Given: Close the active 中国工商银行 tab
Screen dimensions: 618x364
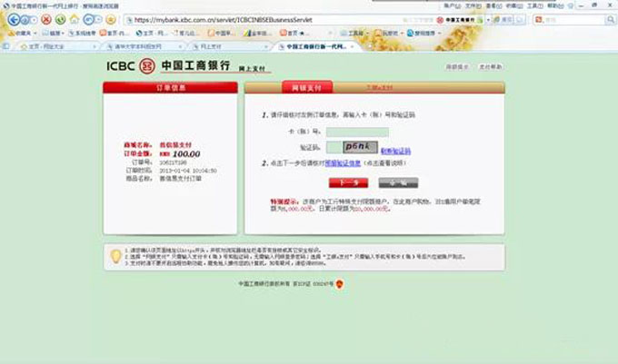Looking at the screenshot, I should tap(352, 46).
